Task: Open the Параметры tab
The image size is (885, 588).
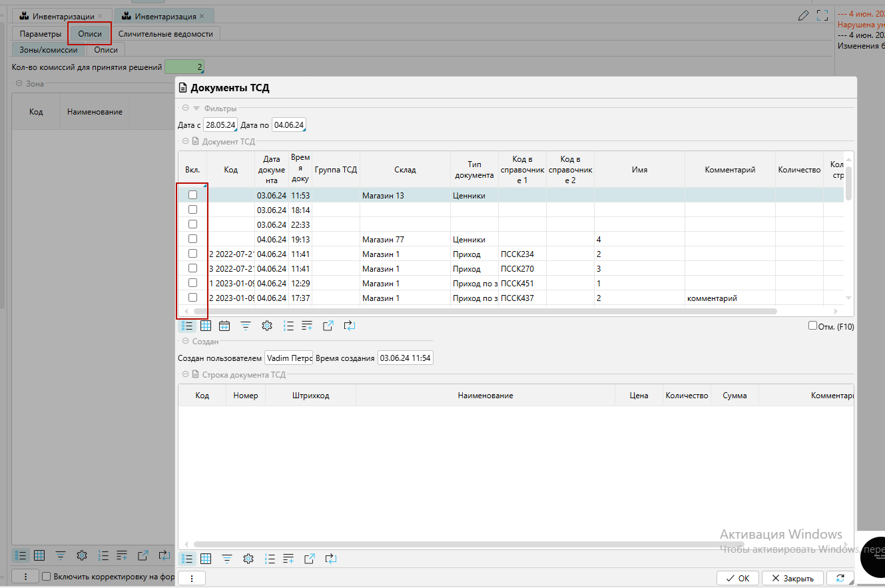Action: coord(41,34)
